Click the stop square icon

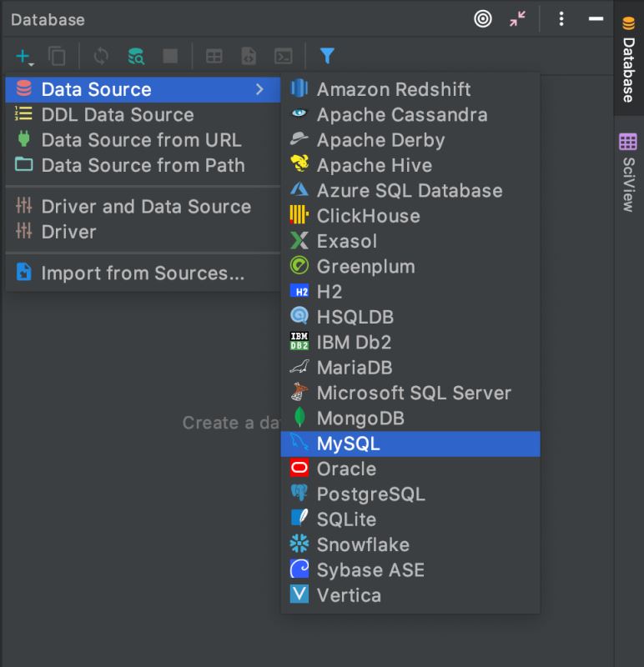coord(170,57)
